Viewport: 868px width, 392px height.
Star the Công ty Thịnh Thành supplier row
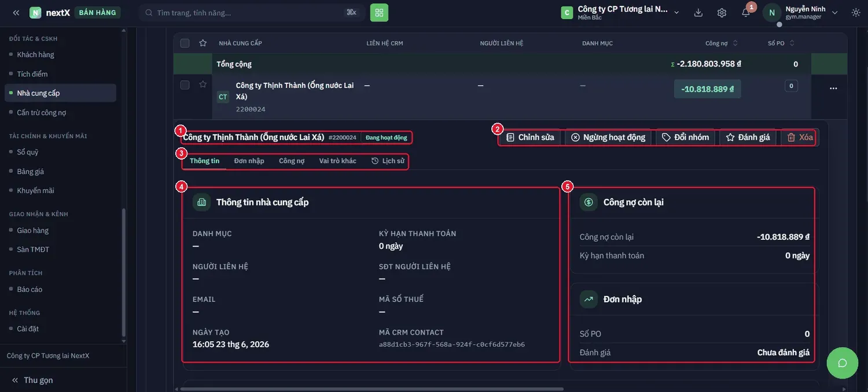pyautogui.click(x=203, y=84)
